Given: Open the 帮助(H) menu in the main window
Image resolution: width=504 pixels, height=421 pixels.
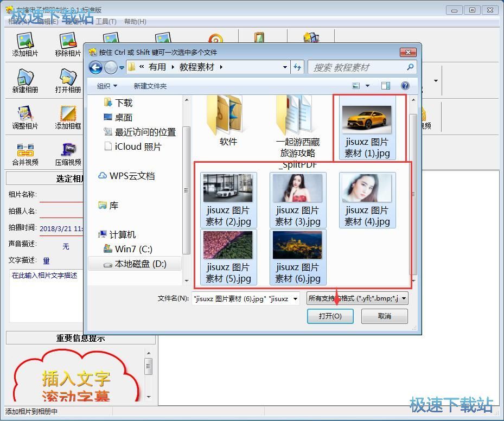Looking at the screenshot, I should point(135,22).
